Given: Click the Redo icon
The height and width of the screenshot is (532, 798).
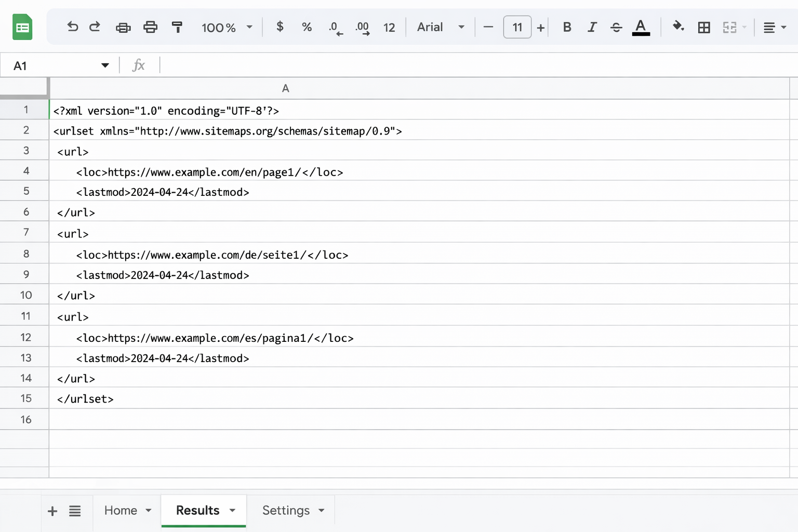Looking at the screenshot, I should click(95, 27).
